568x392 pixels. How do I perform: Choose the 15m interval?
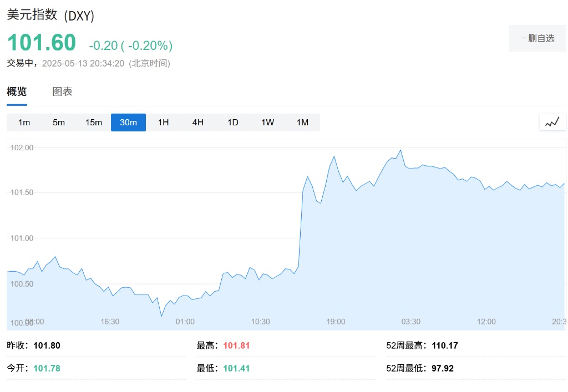coord(94,123)
